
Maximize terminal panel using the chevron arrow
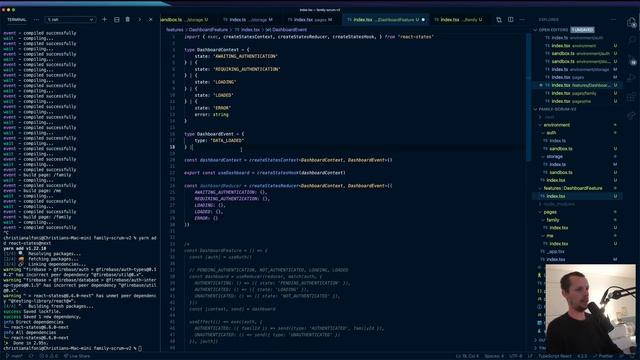(x=139, y=19)
